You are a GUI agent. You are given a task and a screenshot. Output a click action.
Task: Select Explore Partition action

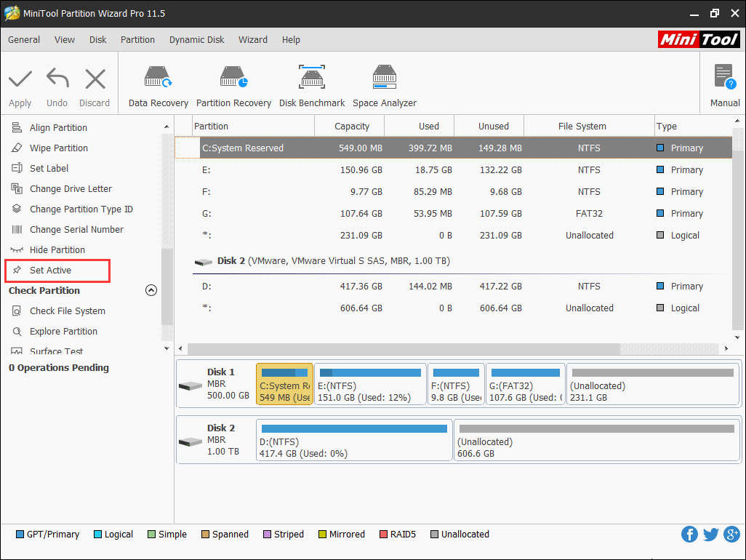click(63, 332)
